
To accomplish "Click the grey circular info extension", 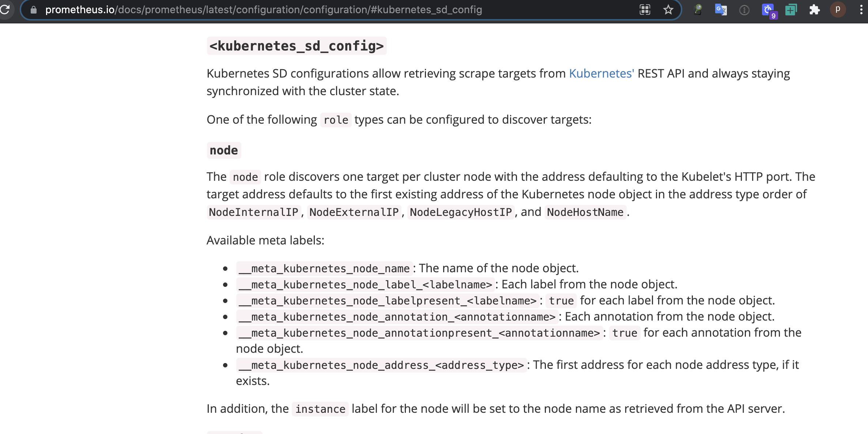I will pos(744,10).
